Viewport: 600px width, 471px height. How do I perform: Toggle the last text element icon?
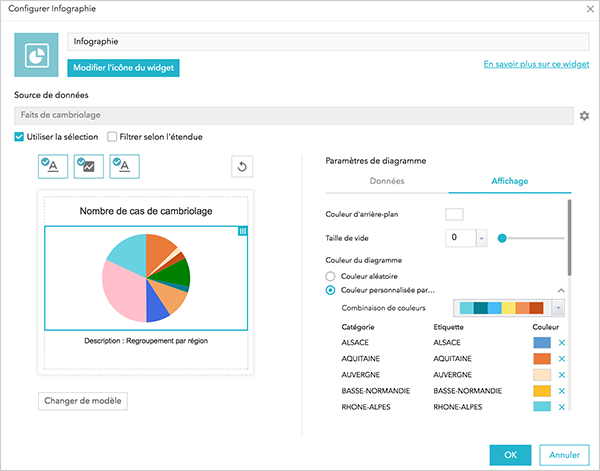124,166
